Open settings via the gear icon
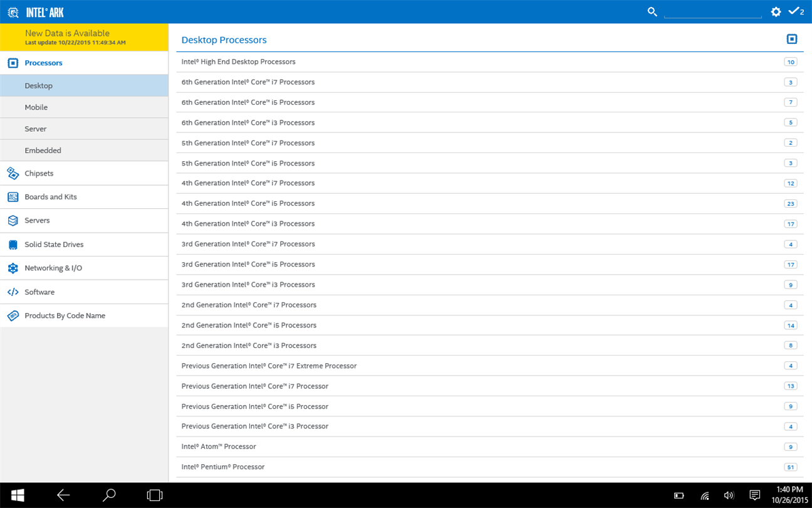 pos(776,12)
